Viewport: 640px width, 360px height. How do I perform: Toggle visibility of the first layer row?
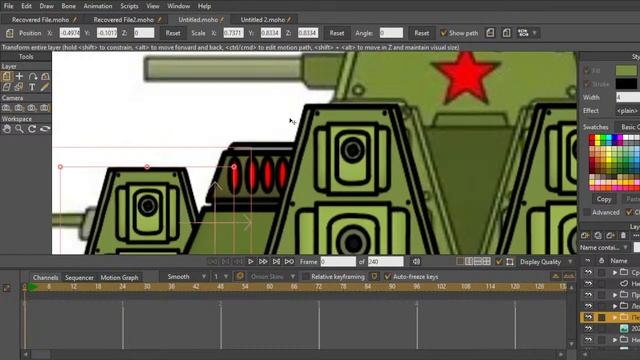pyautogui.click(x=588, y=272)
